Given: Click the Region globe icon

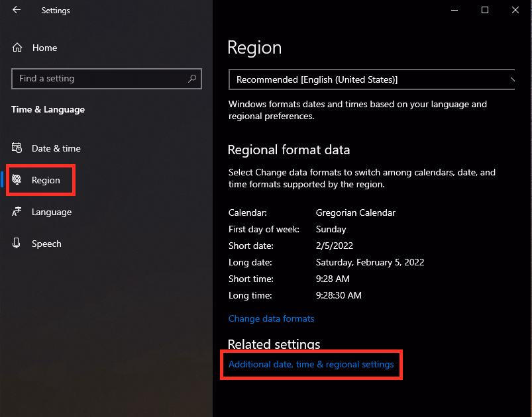Looking at the screenshot, I should pos(17,180).
